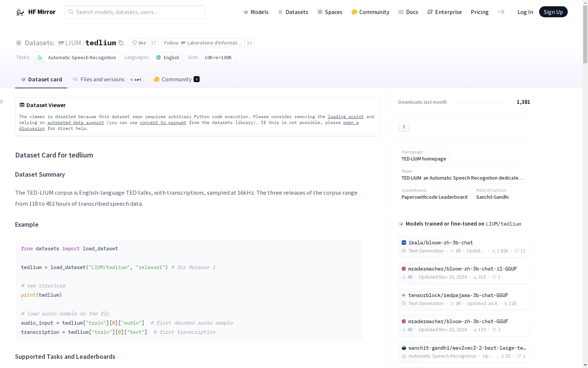Switch to the Dataset card tab
Image resolution: width=588 pixels, height=368 pixels.
click(41, 79)
